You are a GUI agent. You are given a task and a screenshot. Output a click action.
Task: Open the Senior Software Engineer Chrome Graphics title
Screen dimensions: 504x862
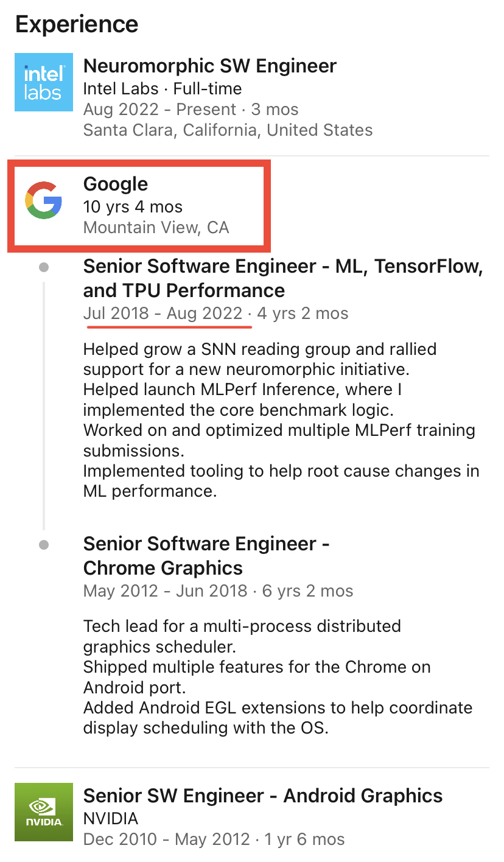click(x=206, y=556)
